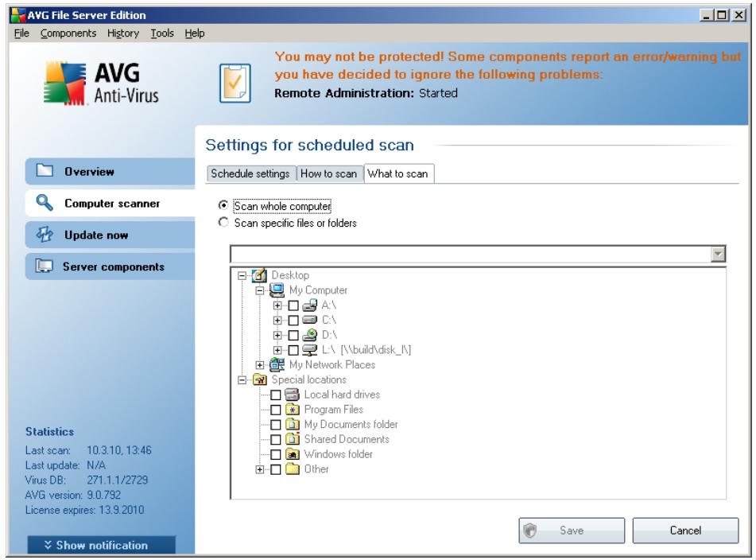Click the Shared Documents folder icon
The height and width of the screenshot is (560, 756).
[293, 439]
